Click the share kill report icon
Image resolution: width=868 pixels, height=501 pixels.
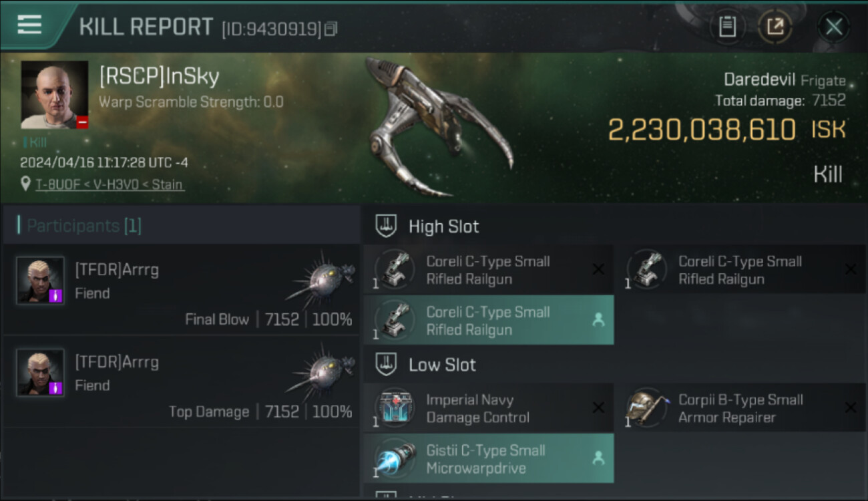click(775, 27)
